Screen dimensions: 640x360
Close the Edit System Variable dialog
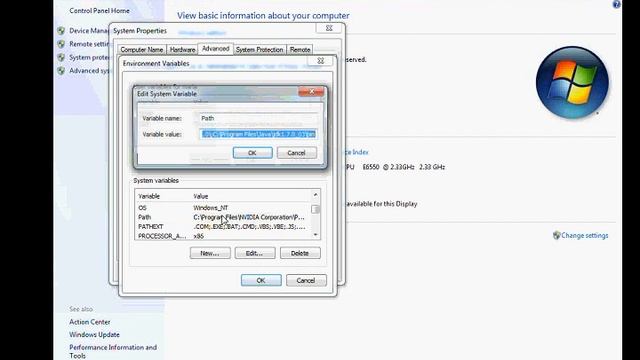311,91
